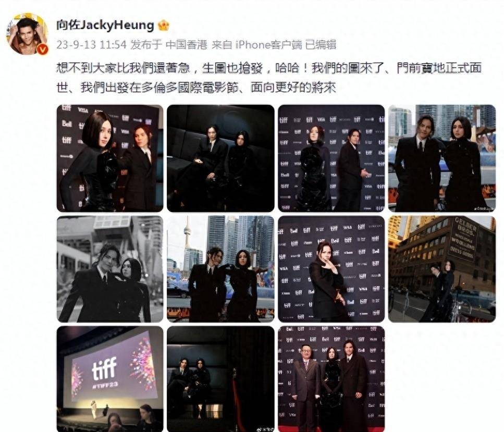The height and width of the screenshot is (432, 504).
Task: Open the Gelber Bros brick building photo
Action: click(x=442, y=269)
